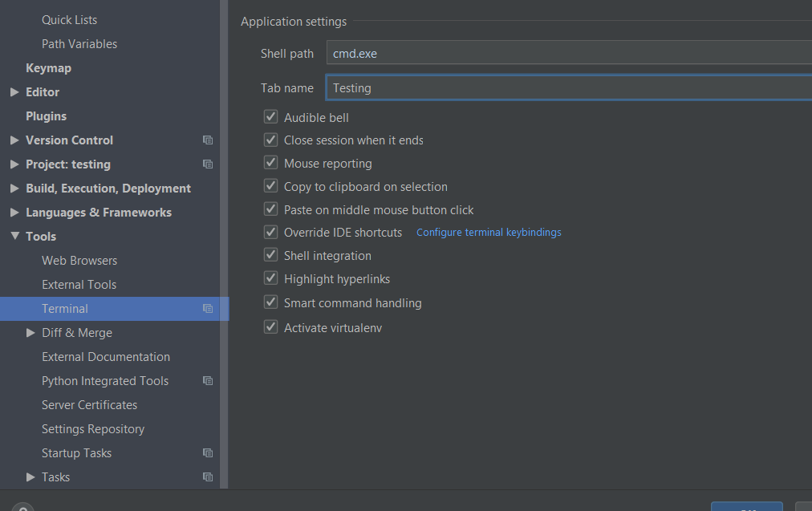
Task: Click project-level icon next to Terminal
Action: (208, 309)
